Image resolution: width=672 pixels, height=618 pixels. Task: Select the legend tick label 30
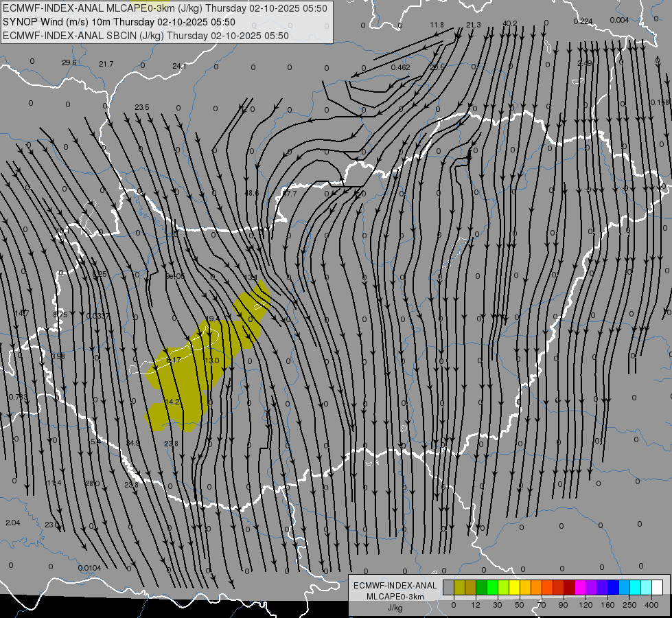tap(498, 605)
